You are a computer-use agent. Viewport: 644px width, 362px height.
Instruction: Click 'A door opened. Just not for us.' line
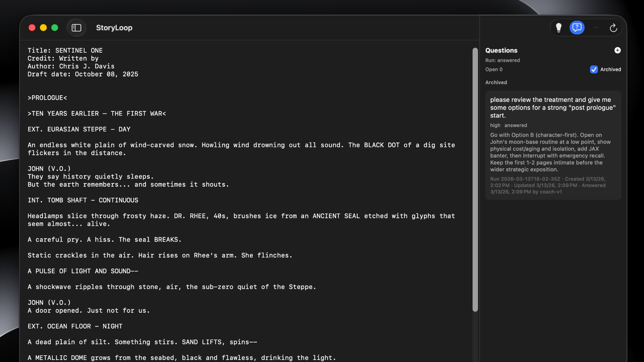coord(89,311)
